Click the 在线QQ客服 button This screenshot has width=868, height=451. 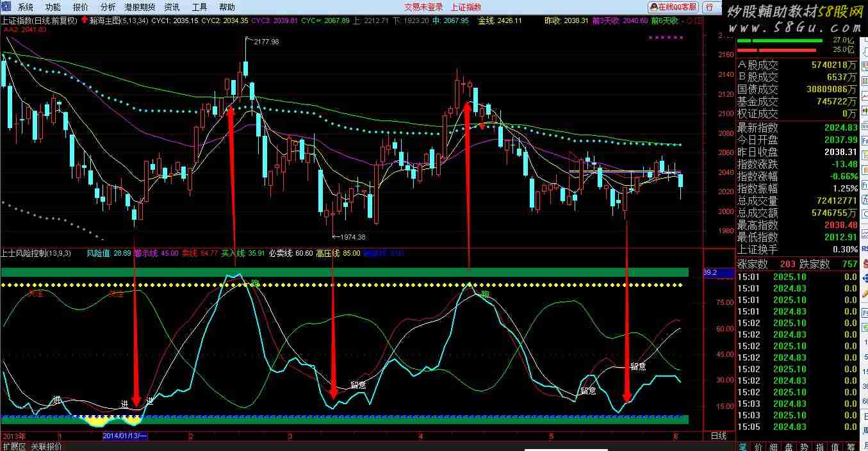tap(674, 8)
